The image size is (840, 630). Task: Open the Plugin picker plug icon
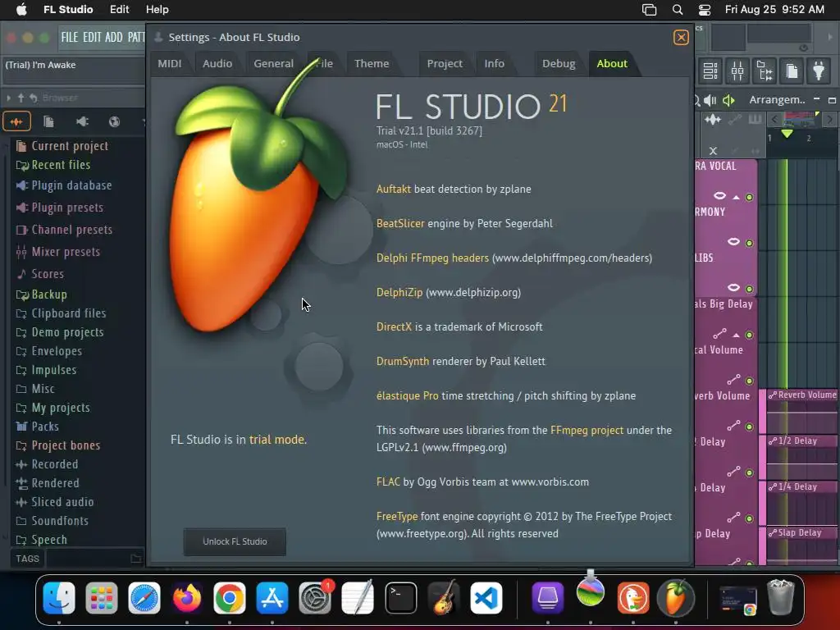click(x=819, y=71)
